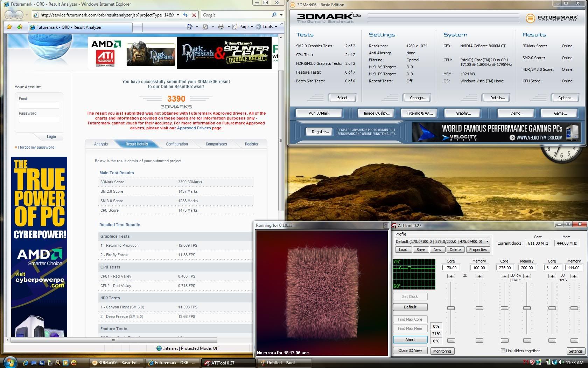Viewport: 588px width, 368px height.
Task: Follow the 'I forgot my password' link
Action: pos(37,147)
